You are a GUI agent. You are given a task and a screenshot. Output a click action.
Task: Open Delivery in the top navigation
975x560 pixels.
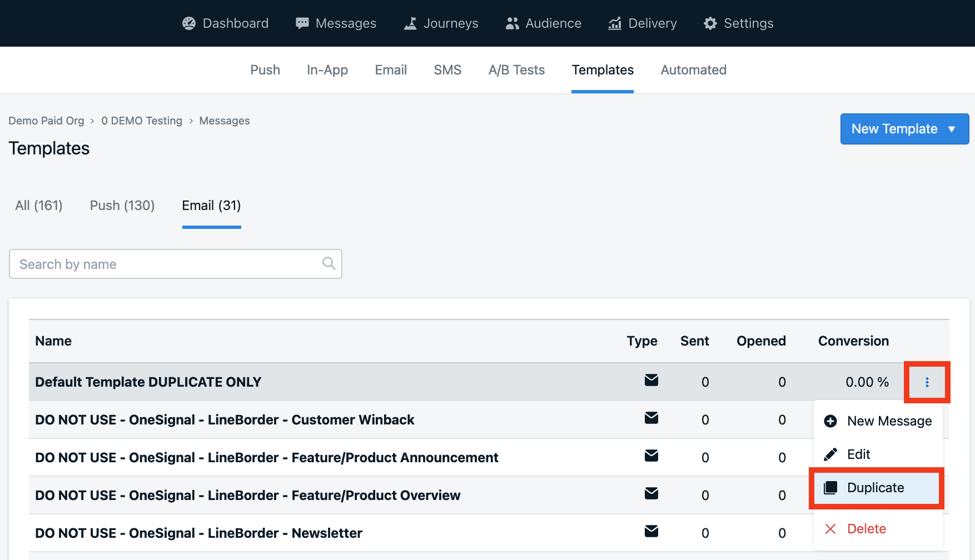click(x=643, y=23)
